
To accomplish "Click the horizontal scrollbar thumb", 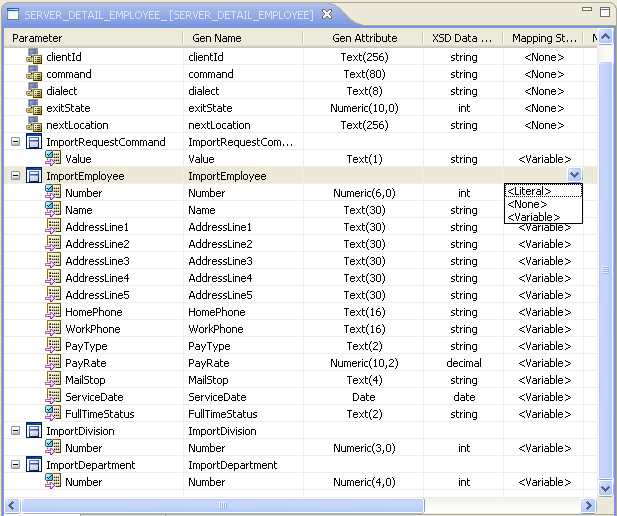I will pyautogui.click(x=222, y=505).
